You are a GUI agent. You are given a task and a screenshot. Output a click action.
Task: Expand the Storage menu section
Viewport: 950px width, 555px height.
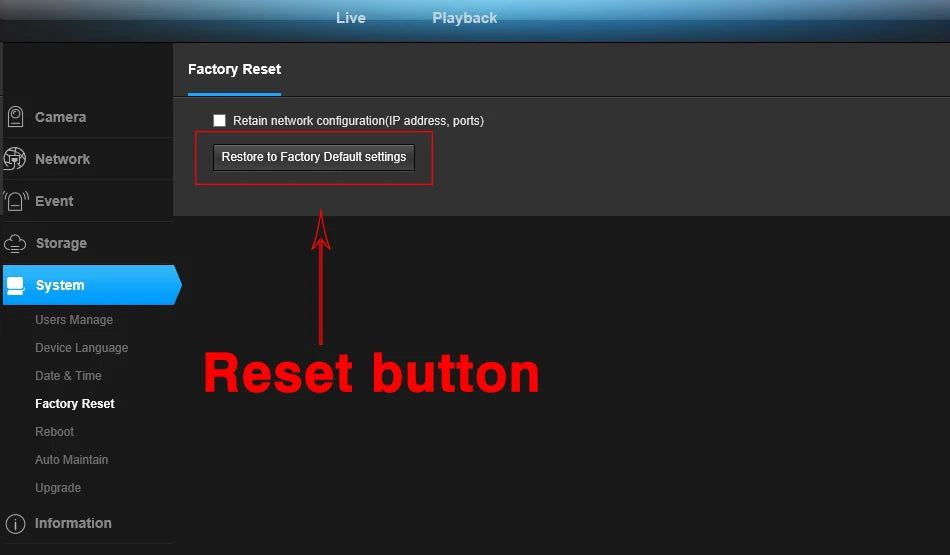tap(88, 243)
